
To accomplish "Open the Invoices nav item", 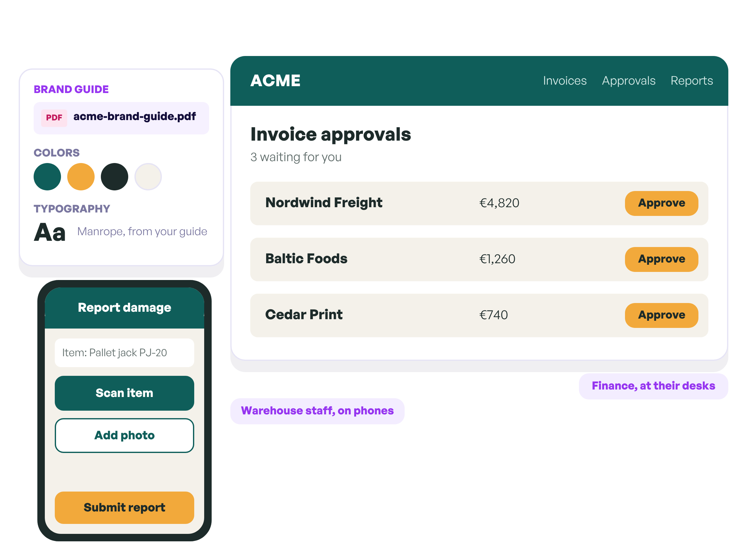I will click(565, 81).
